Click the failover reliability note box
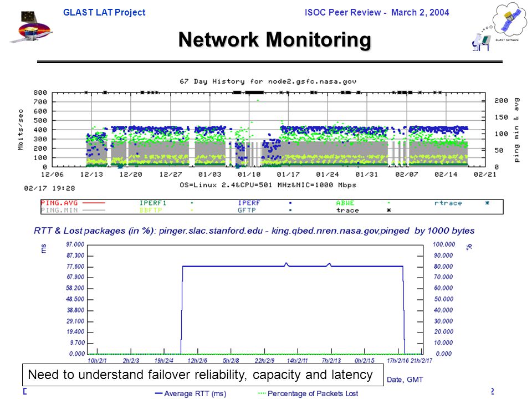Screen dimensions: 532x399 click(203, 375)
